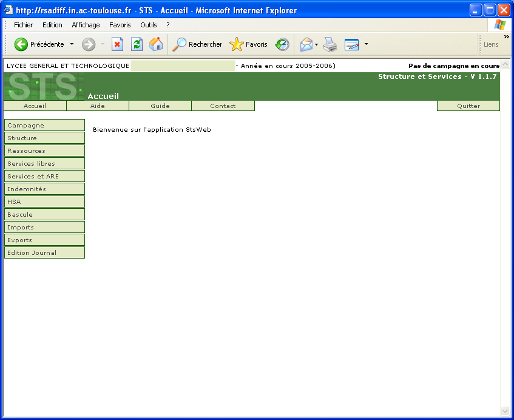Open the Fichier menu
Viewport: 514px width, 420px height.
click(23, 25)
